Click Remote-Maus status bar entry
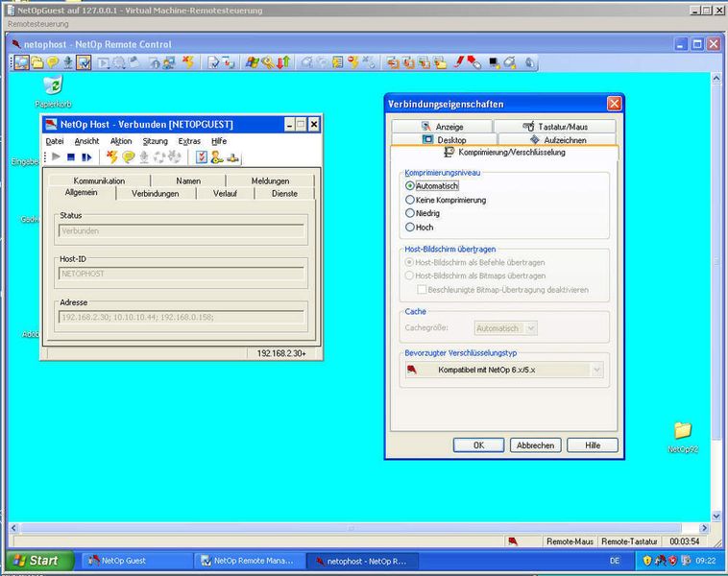 570,541
